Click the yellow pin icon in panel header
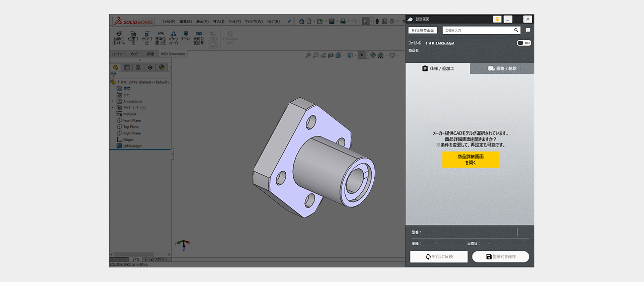Viewport: 644px width, 282px height. coord(497,19)
